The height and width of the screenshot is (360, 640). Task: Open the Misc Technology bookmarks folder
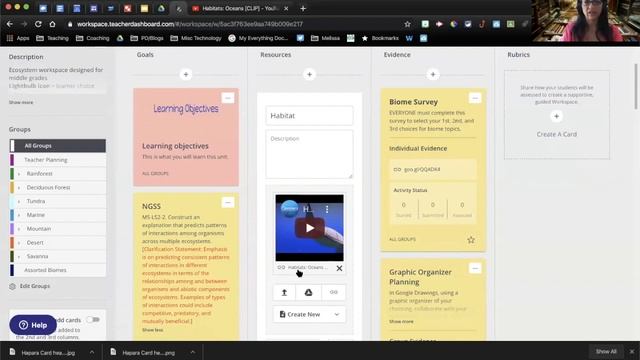[x=196, y=38]
